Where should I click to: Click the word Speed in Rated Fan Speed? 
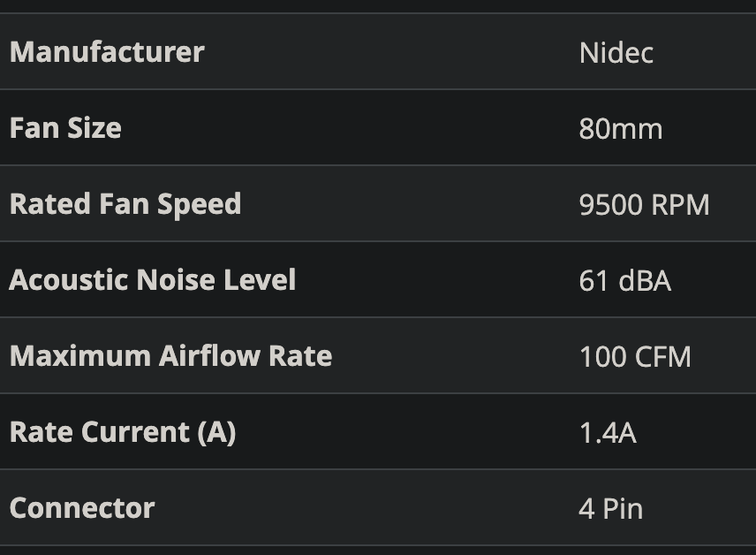(x=199, y=204)
